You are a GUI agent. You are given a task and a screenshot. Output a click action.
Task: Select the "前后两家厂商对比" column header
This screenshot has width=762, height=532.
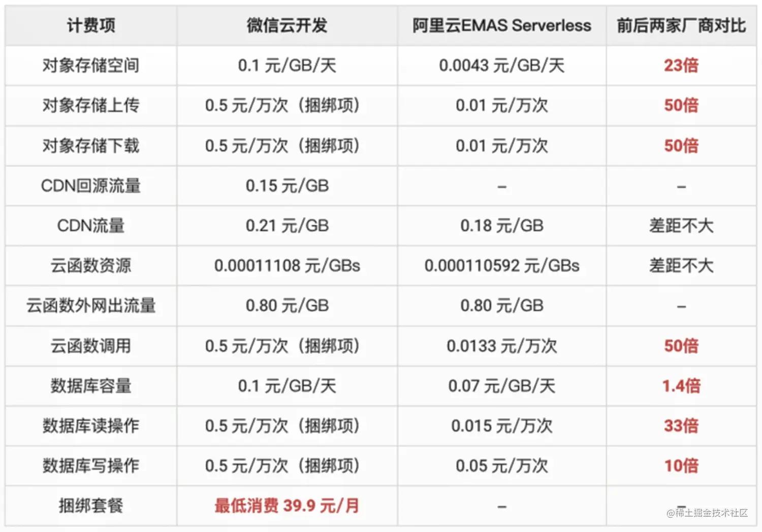(x=681, y=25)
